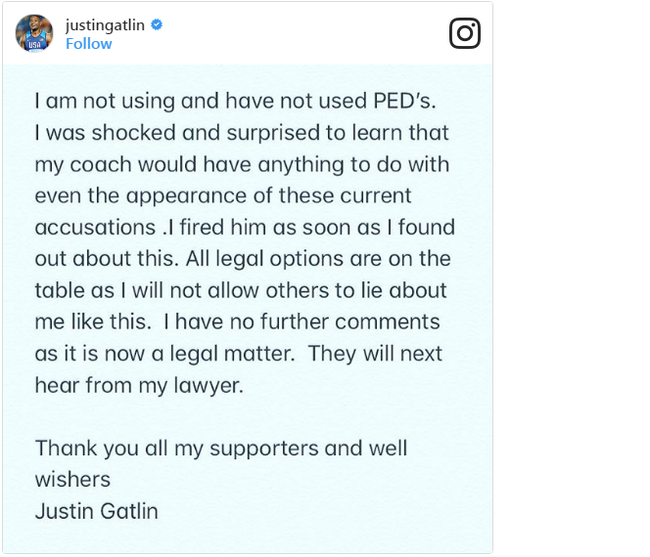
Task: Click the 'Justin Gatlin' signature text
Action: (97, 511)
